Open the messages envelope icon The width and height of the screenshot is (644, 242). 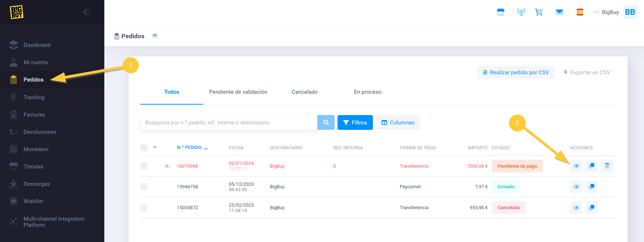pos(560,12)
